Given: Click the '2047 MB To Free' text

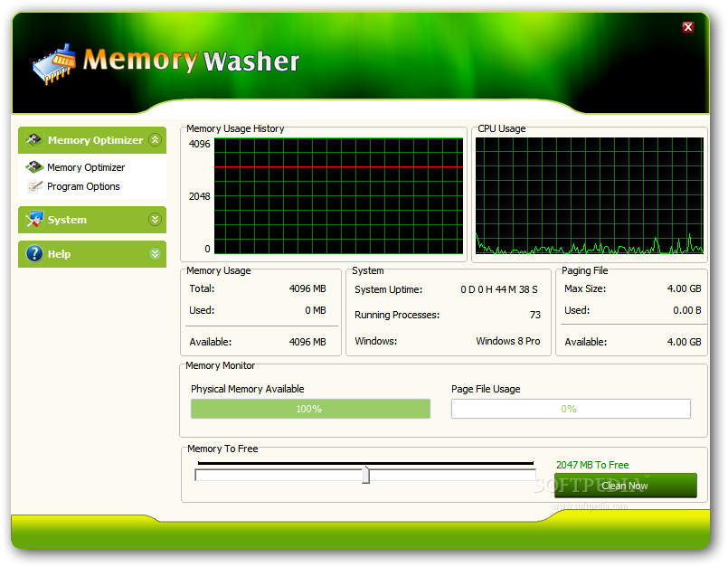Looking at the screenshot, I should tap(592, 465).
